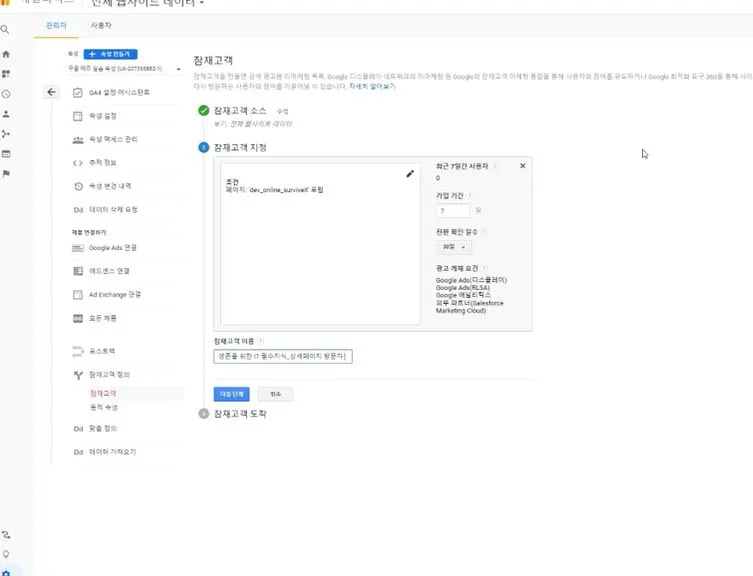Click the 잠재고객 이름 text field
Viewport: 753px width, 576px height.
(x=283, y=356)
